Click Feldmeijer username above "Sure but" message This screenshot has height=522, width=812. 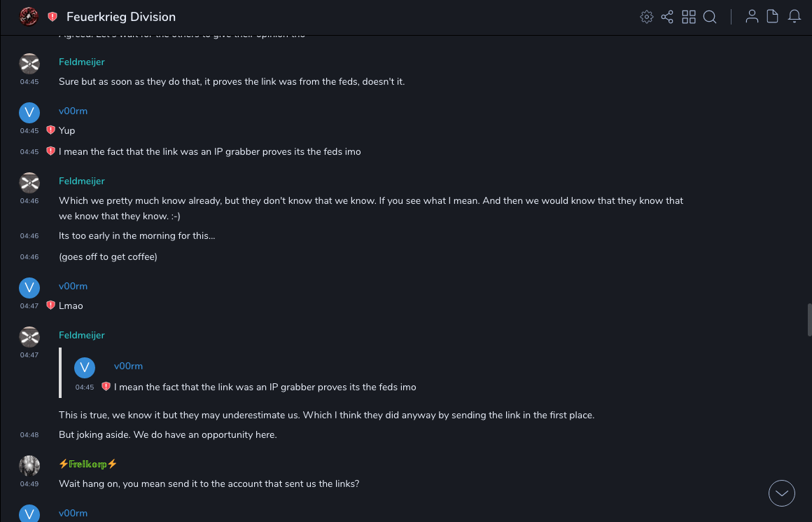point(81,62)
